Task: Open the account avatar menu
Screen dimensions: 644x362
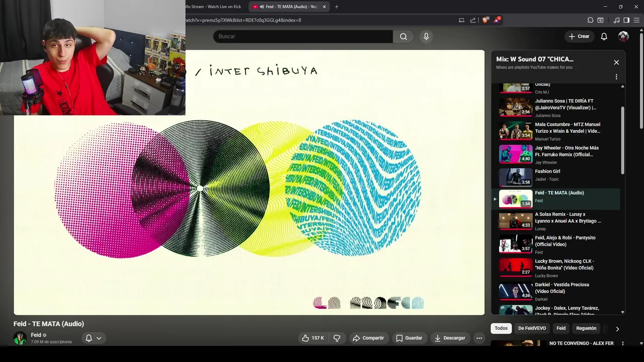Action: tap(623, 36)
